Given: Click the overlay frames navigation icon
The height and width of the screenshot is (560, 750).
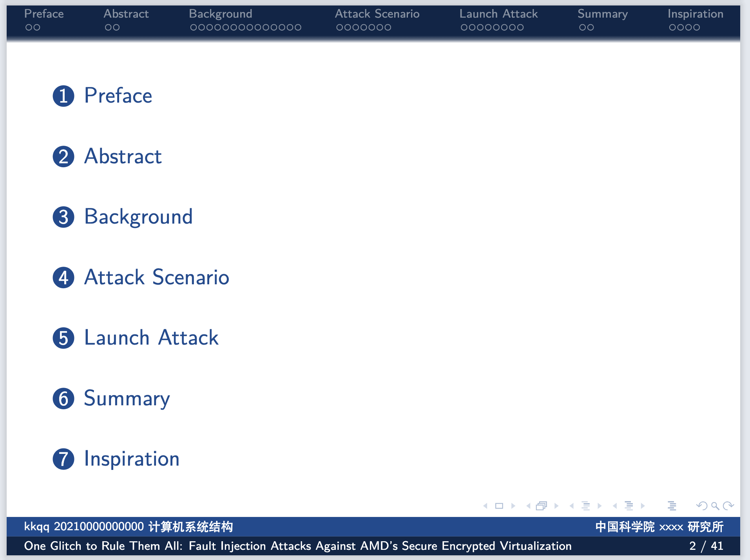Looking at the screenshot, I should point(541,506).
